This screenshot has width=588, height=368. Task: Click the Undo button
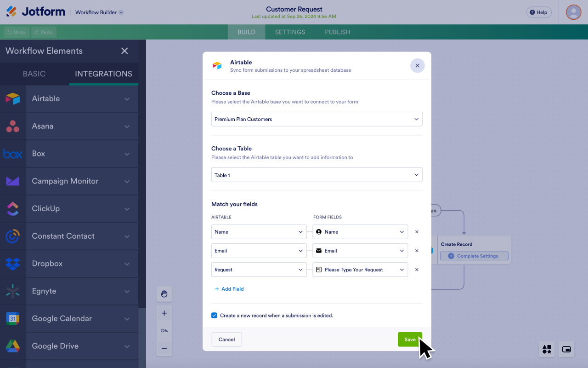(x=16, y=32)
